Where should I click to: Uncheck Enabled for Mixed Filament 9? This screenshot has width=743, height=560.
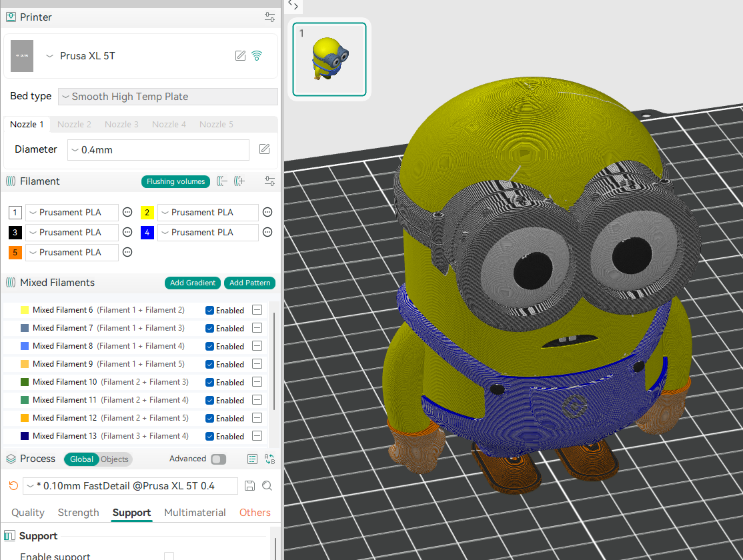(209, 364)
